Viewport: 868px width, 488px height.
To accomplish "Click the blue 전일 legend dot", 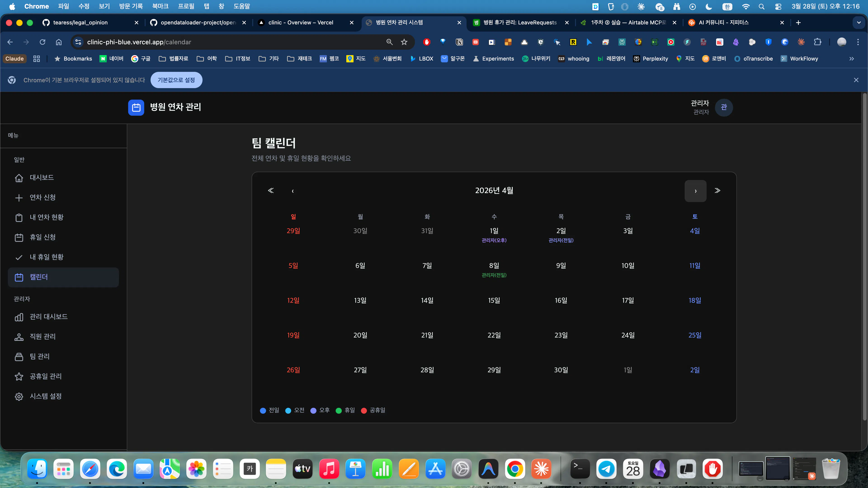I will click(263, 411).
